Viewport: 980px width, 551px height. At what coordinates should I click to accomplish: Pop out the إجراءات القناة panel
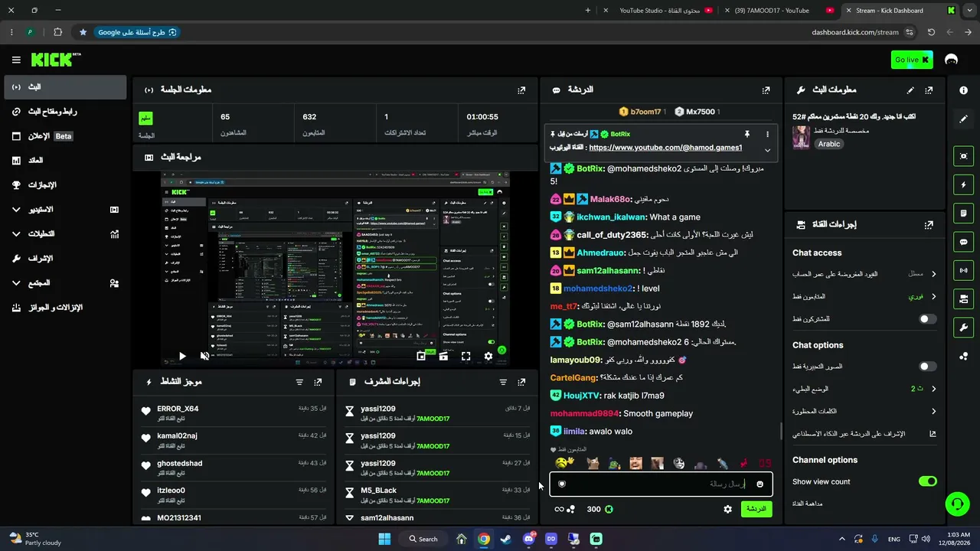coord(929,225)
